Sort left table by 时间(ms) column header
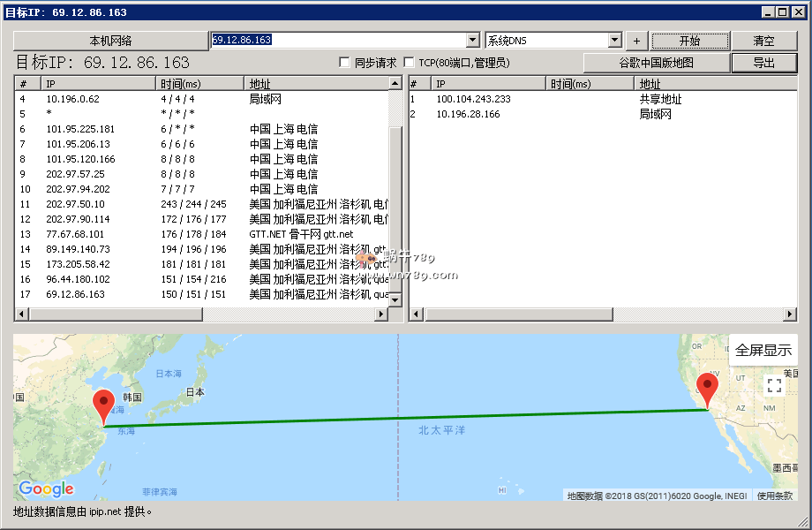The image size is (812, 530). [x=199, y=84]
